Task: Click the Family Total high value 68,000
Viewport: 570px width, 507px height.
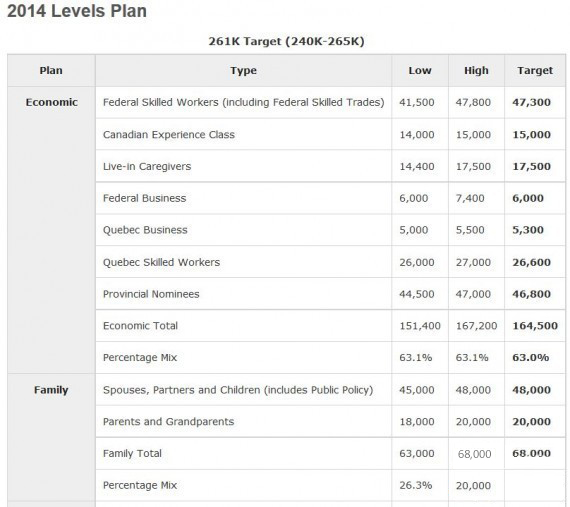Action: click(474, 454)
